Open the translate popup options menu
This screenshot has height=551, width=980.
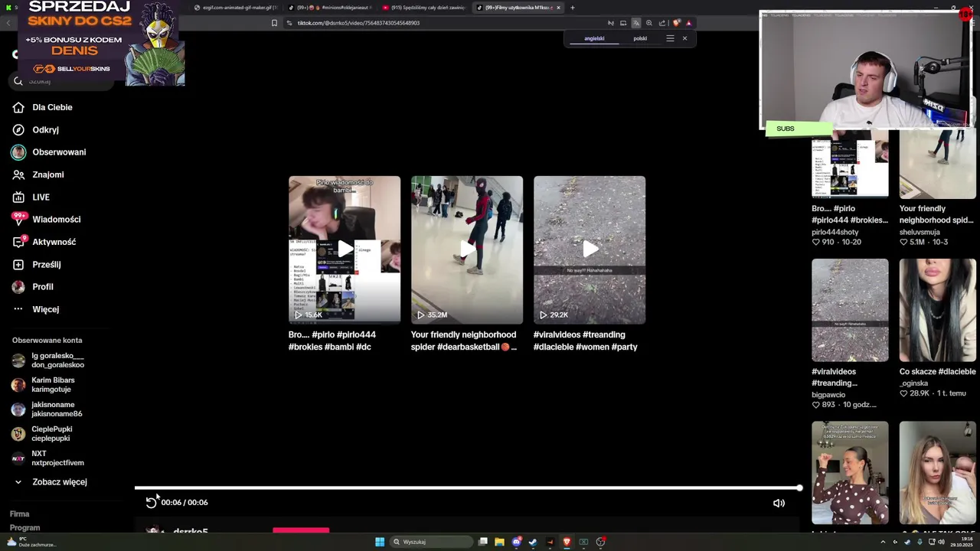point(670,38)
